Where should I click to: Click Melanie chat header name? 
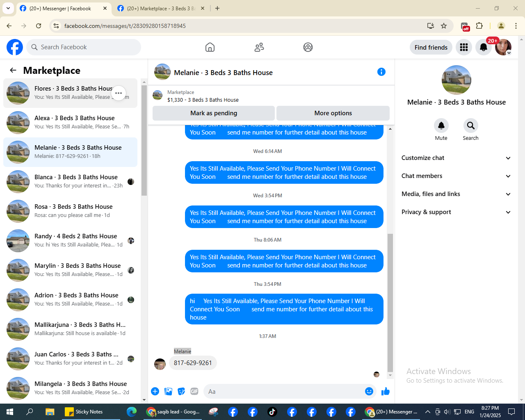[223, 73]
